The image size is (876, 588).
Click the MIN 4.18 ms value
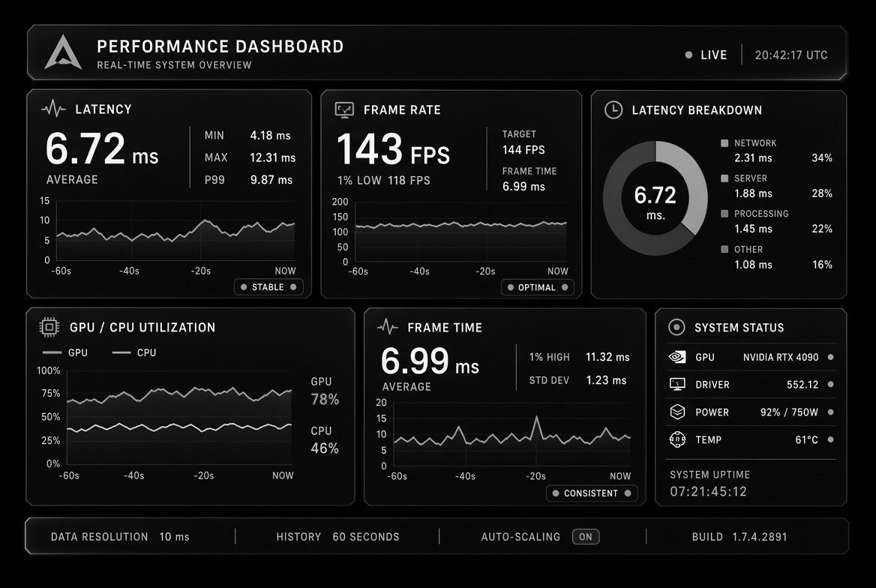coord(271,135)
